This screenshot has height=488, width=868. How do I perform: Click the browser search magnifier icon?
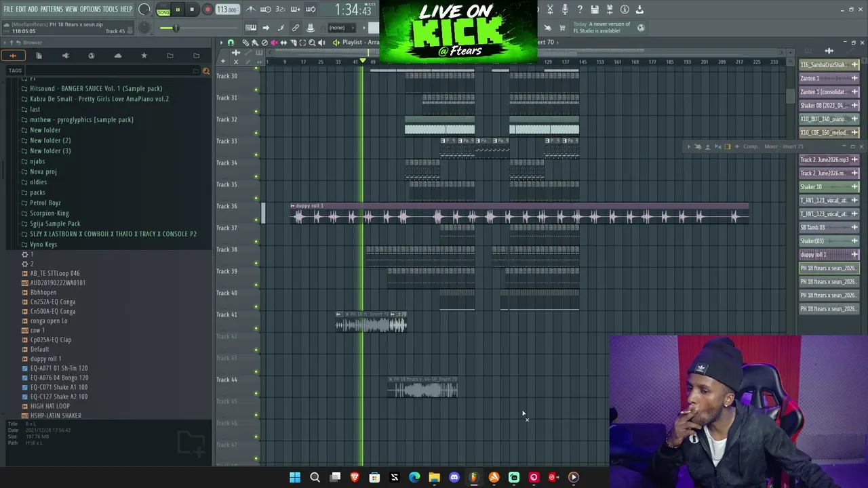click(206, 70)
